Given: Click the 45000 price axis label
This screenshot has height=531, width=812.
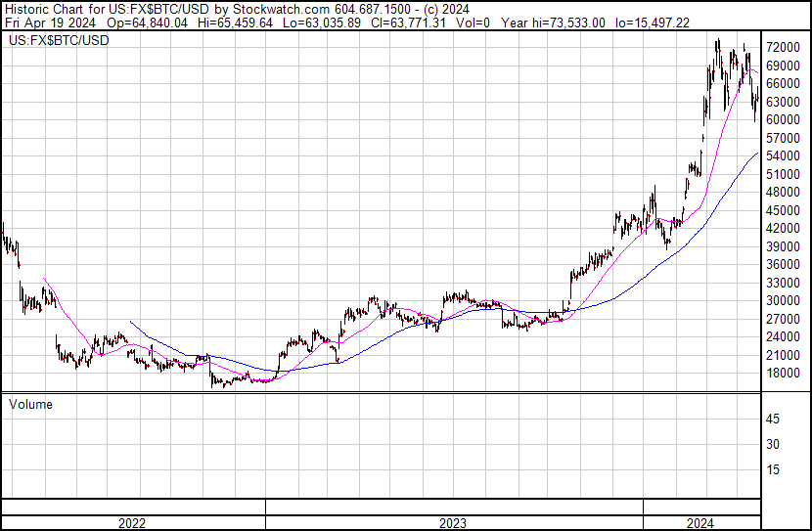Looking at the screenshot, I should click(784, 210).
